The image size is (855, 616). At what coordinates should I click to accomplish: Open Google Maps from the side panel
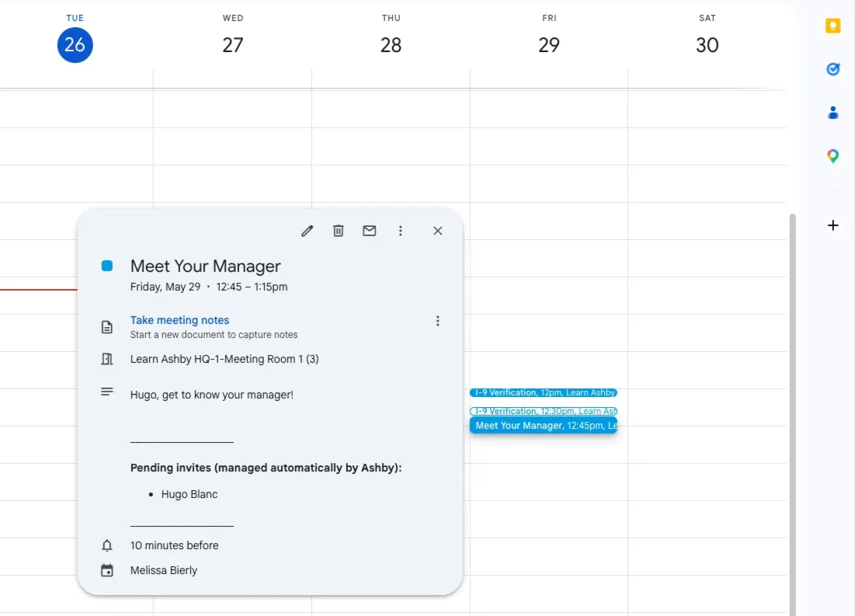[832, 157]
